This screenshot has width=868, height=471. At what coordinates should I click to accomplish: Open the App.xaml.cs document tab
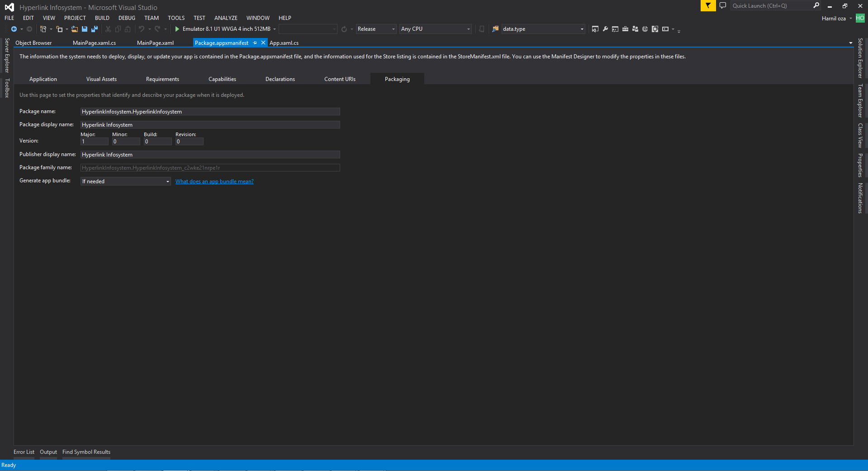[284, 43]
